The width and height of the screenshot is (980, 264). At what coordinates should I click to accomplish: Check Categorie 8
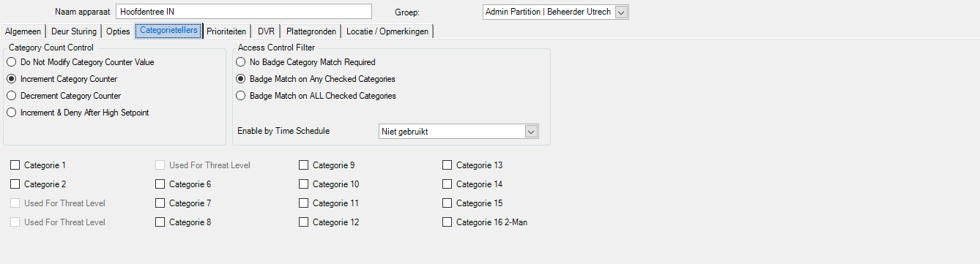point(160,222)
